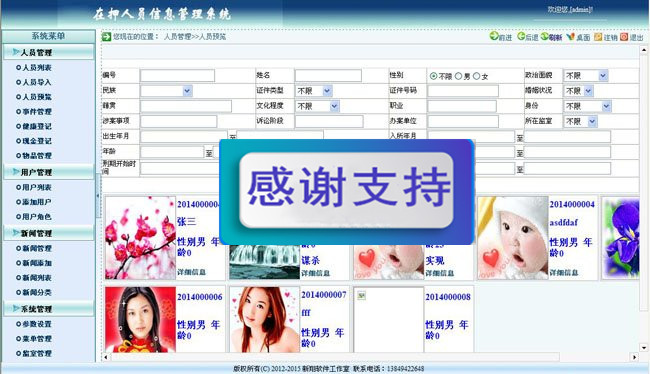Image resolution: width=650 pixels, height=374 pixels.
Task: Open the 桌面 desktop icon
Action: (x=570, y=37)
